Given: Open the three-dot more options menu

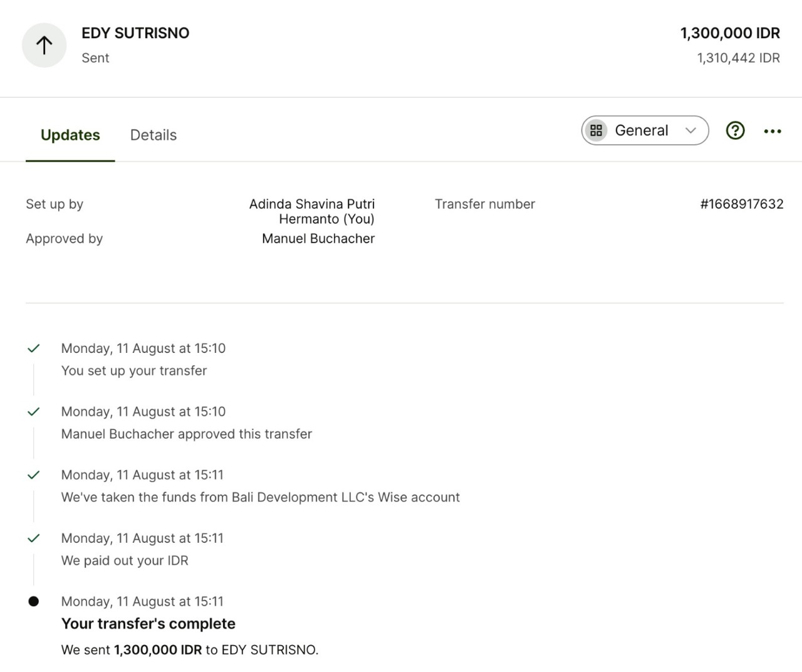Looking at the screenshot, I should [772, 131].
